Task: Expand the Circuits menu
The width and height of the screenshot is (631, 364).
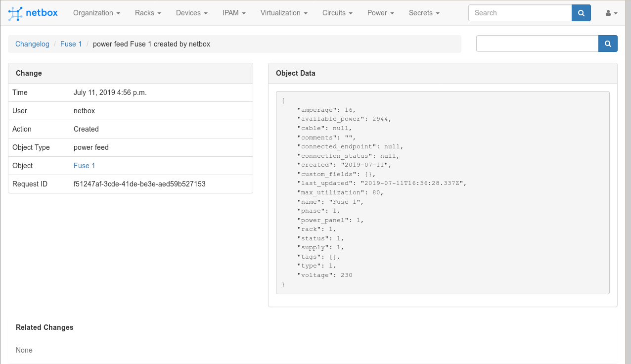Action: (x=337, y=13)
